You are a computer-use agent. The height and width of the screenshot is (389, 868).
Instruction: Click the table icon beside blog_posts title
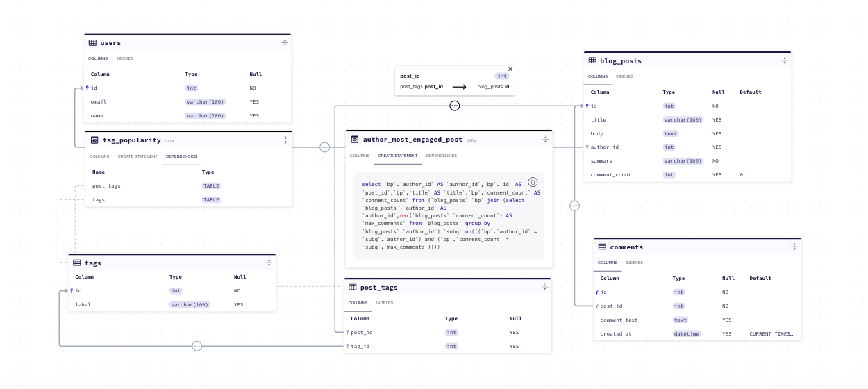pyautogui.click(x=592, y=60)
